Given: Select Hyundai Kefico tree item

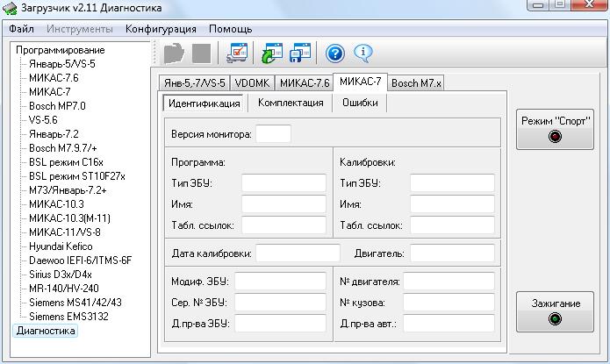Looking at the screenshot, I should pos(61,246).
